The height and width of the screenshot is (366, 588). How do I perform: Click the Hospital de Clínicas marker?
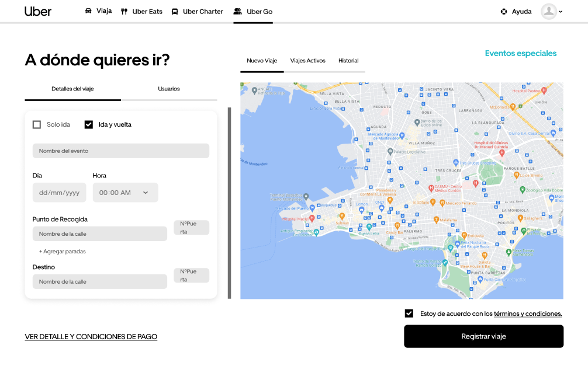(501, 152)
